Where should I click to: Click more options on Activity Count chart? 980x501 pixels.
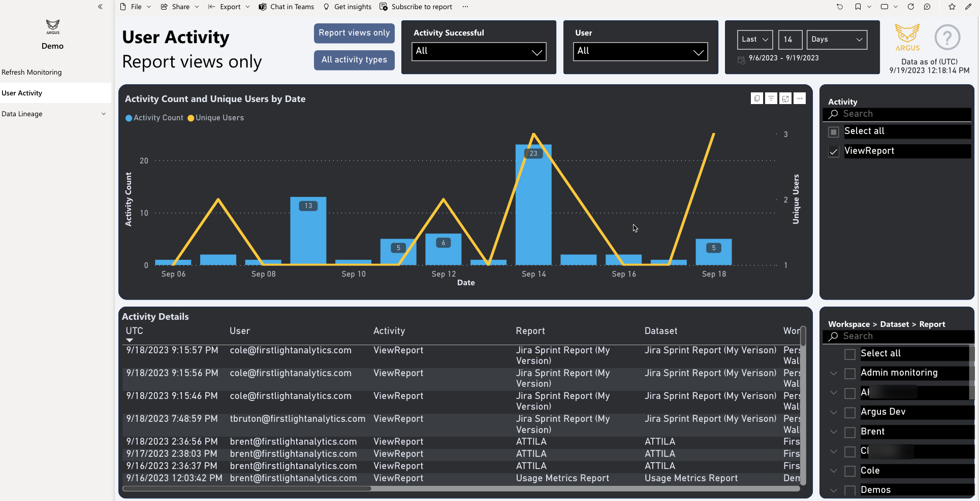[x=799, y=98]
